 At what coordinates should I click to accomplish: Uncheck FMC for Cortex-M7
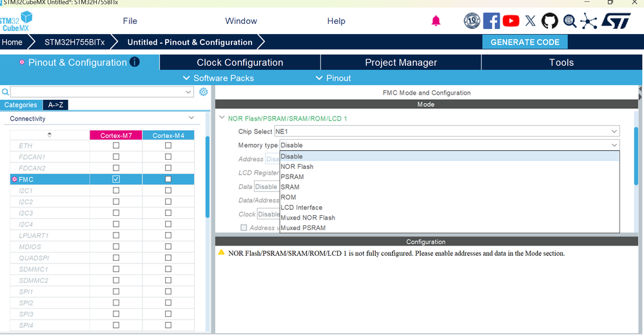(x=116, y=179)
